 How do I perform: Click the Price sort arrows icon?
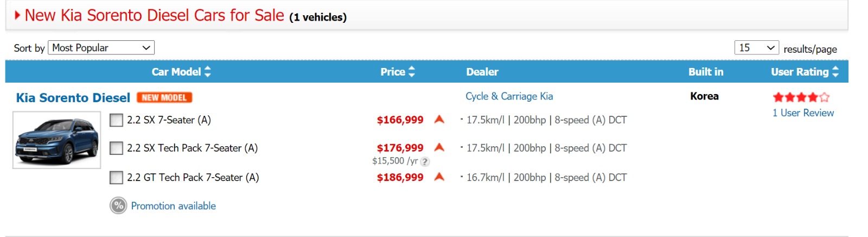click(x=412, y=72)
